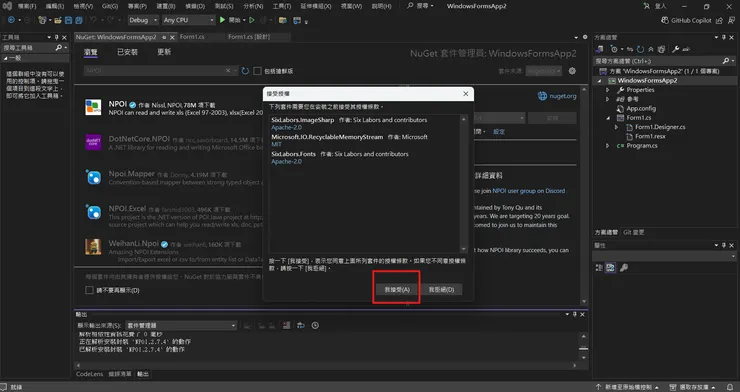The height and width of the screenshot is (392, 740).
Task: Select Form1.resx in Solution Explorer
Action: pos(650,136)
